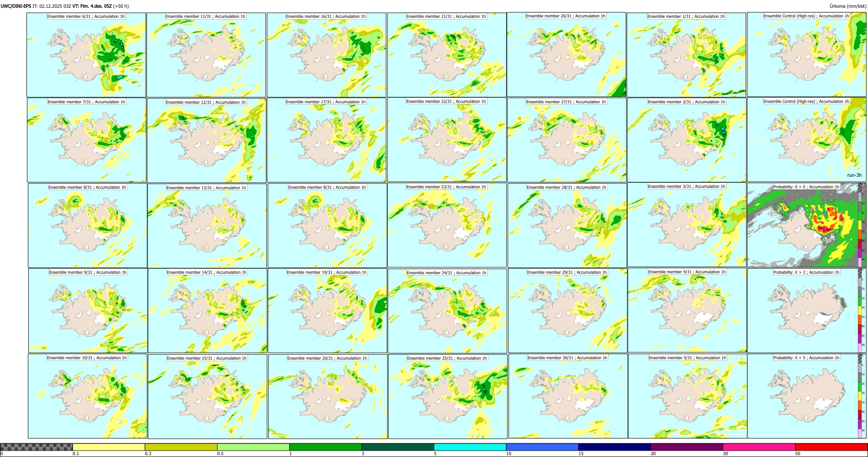Pick the navy 15–20 legend swatch

tap(614, 447)
